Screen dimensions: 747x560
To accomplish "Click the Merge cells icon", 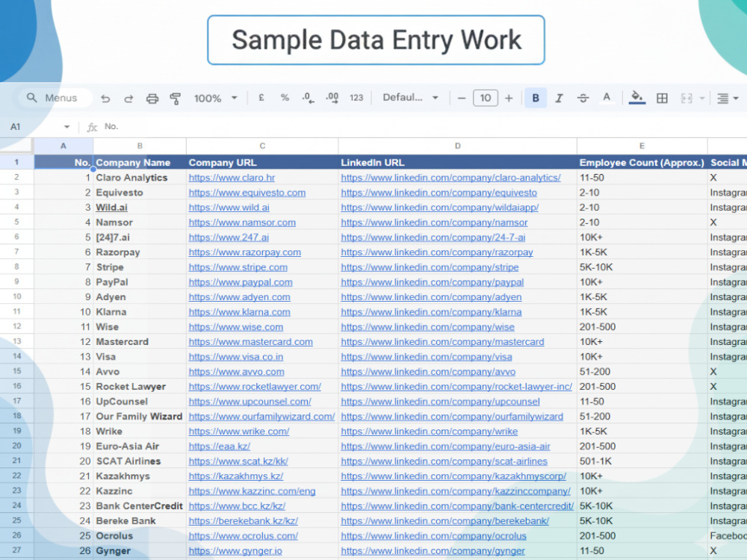I will (x=686, y=98).
